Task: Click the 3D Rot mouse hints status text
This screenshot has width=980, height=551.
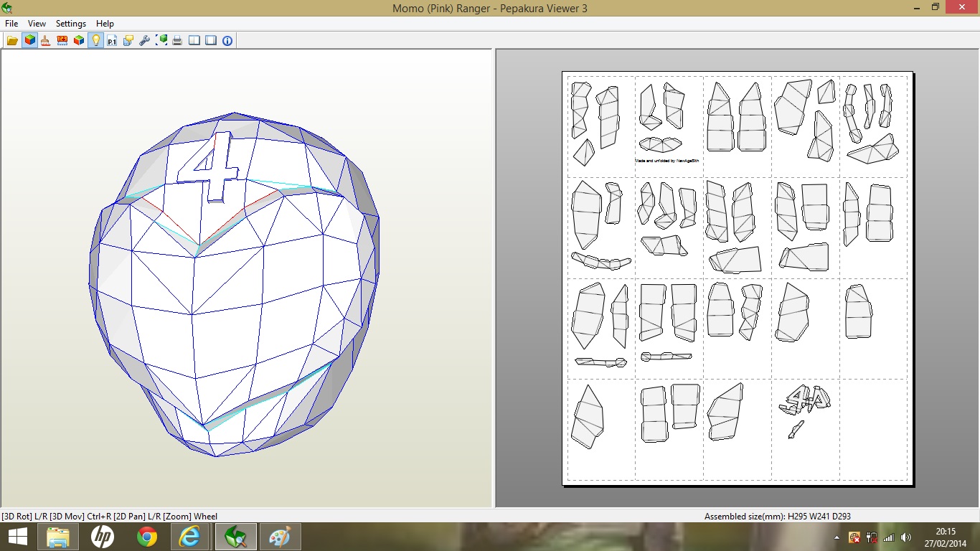Action: 109,516
